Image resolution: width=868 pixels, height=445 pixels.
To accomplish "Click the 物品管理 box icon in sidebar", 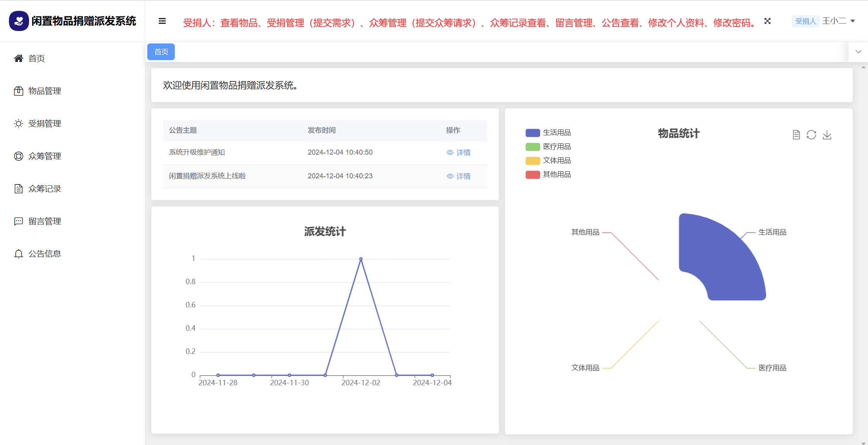I will [x=18, y=91].
